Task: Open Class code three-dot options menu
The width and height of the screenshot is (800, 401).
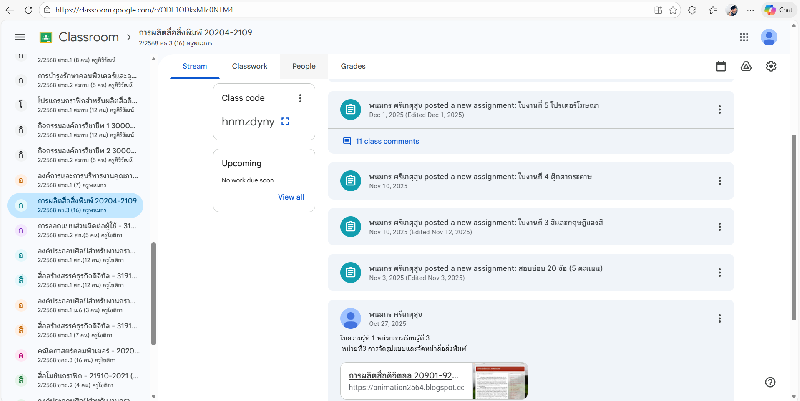Action: (x=300, y=98)
